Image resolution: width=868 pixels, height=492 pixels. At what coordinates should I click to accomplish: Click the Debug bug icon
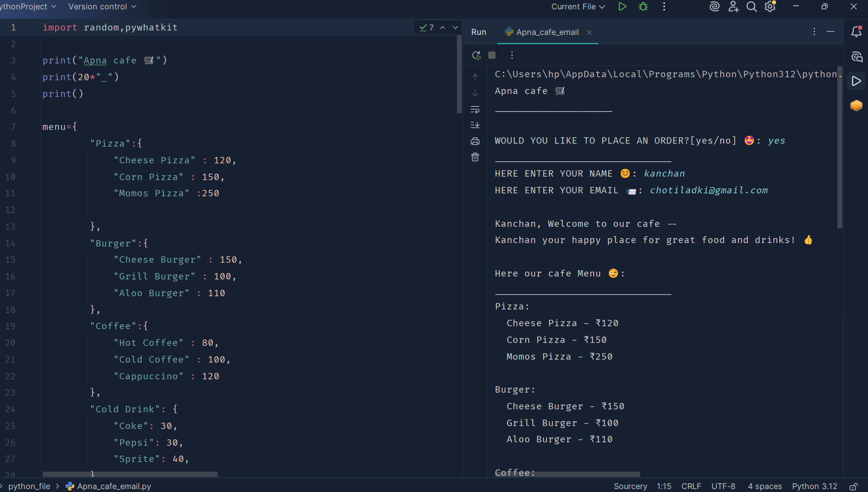coord(643,6)
